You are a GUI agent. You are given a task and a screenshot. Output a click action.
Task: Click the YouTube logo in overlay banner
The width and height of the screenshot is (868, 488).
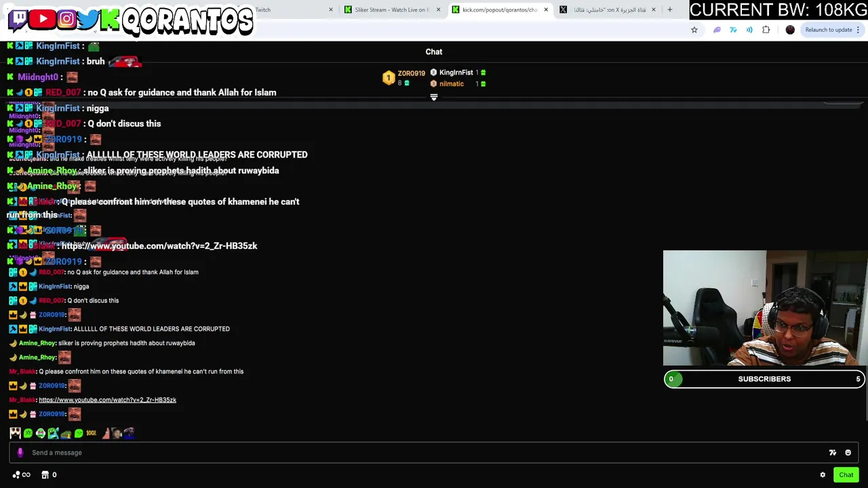[43, 19]
